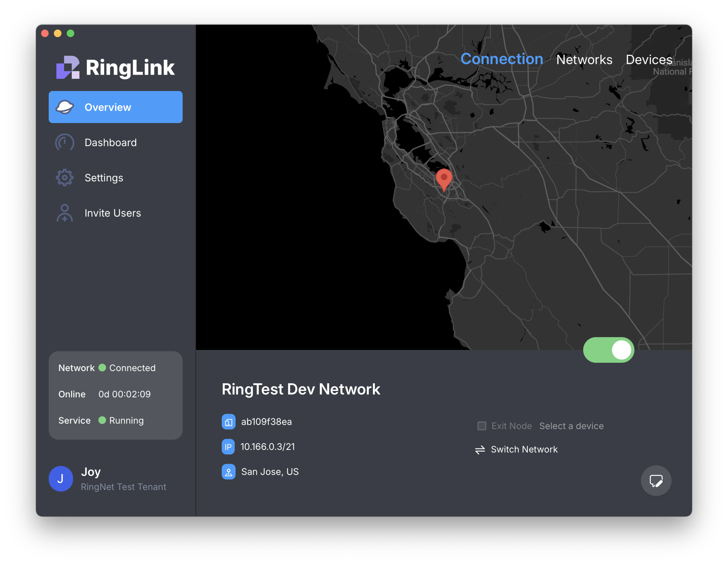Image resolution: width=728 pixels, height=564 pixels.
Task: Switch to the Connection tab
Action: click(502, 59)
